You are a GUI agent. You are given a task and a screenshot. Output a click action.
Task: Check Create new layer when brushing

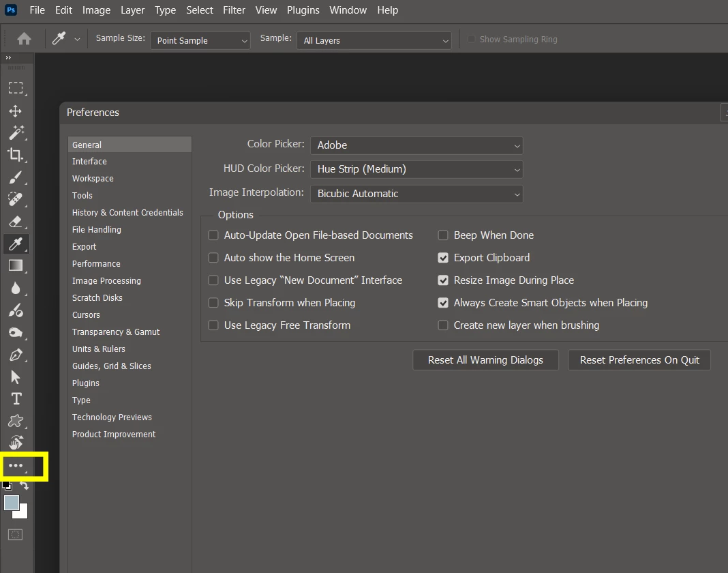pos(443,325)
